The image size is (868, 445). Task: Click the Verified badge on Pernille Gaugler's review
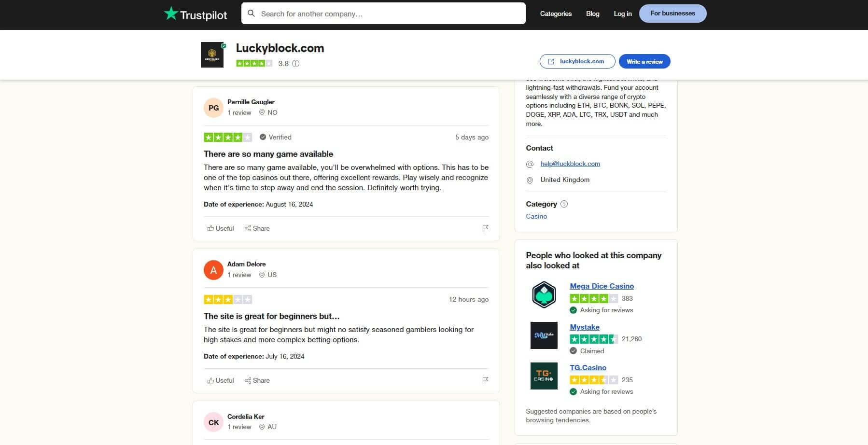(275, 137)
